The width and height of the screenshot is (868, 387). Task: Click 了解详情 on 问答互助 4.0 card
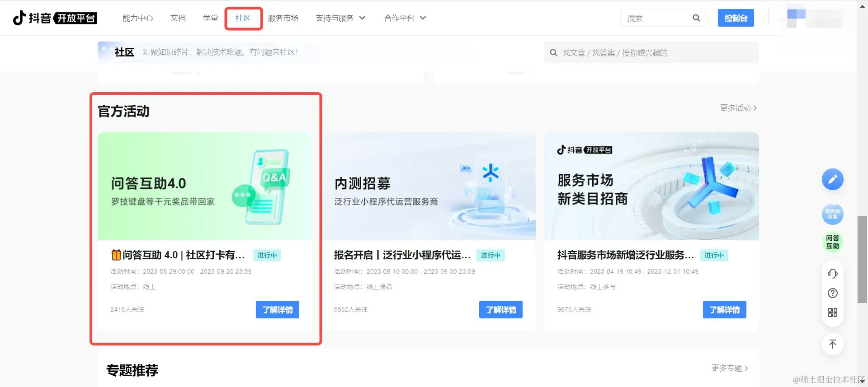(278, 310)
